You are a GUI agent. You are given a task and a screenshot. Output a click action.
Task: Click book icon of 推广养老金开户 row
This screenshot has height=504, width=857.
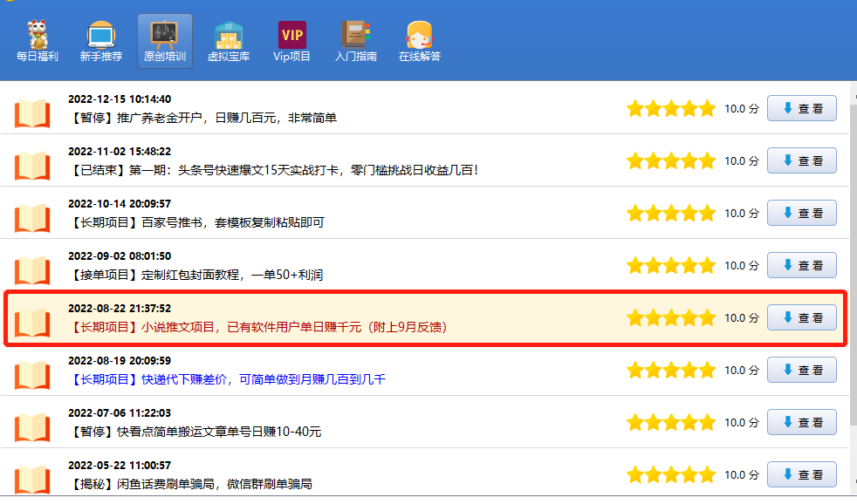pos(32,113)
